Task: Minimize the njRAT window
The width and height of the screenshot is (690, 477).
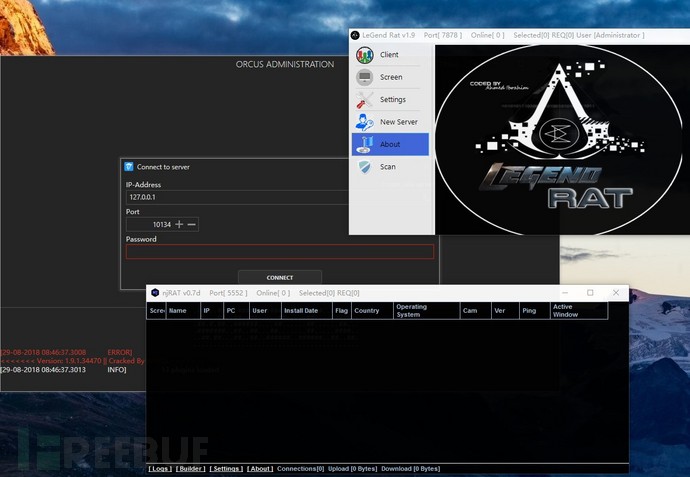Action: tap(565, 293)
